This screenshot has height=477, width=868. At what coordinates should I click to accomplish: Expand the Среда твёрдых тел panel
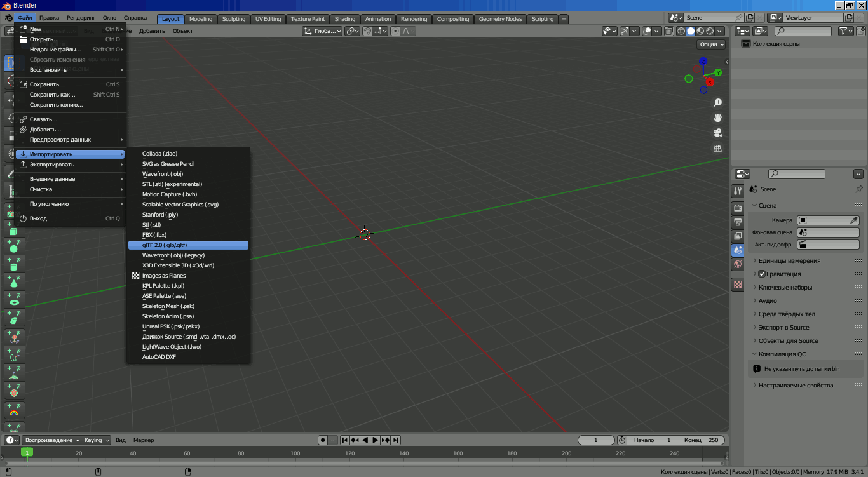tap(787, 314)
